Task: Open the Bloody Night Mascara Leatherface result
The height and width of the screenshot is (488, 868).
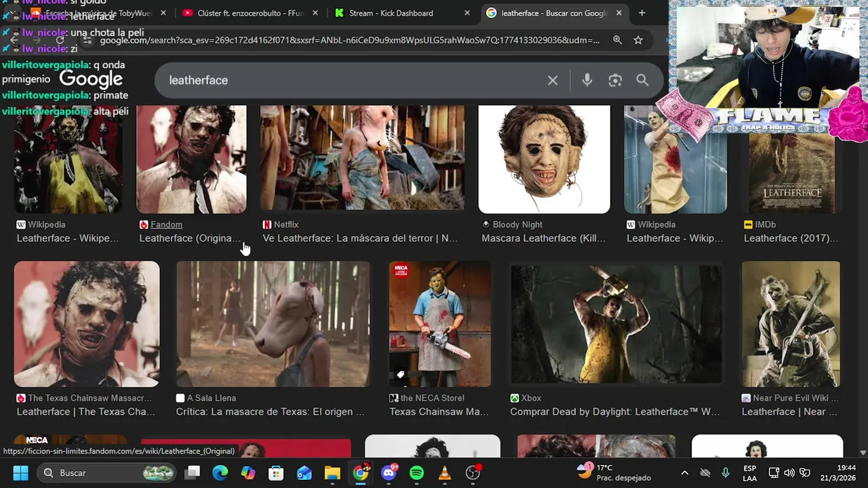Action: point(543,238)
